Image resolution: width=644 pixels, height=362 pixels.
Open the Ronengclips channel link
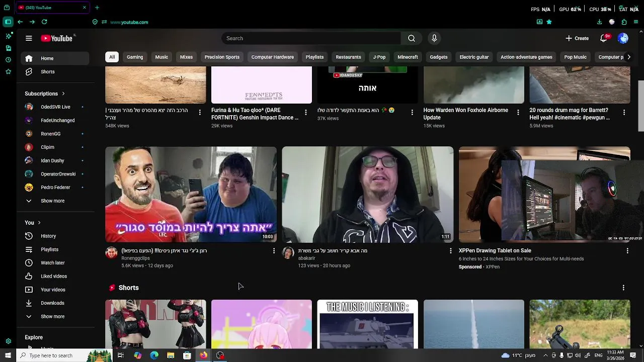[x=135, y=258]
